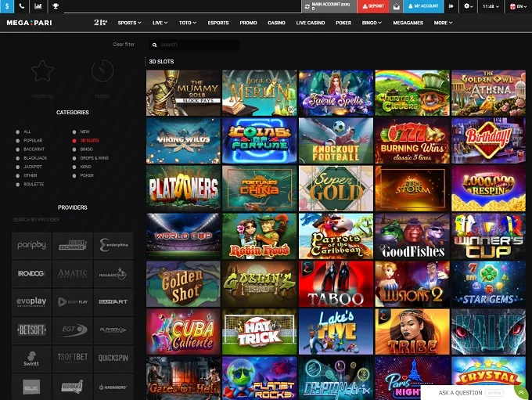Select the New category
Image resolution: width=532 pixels, height=400 pixels.
click(81, 132)
